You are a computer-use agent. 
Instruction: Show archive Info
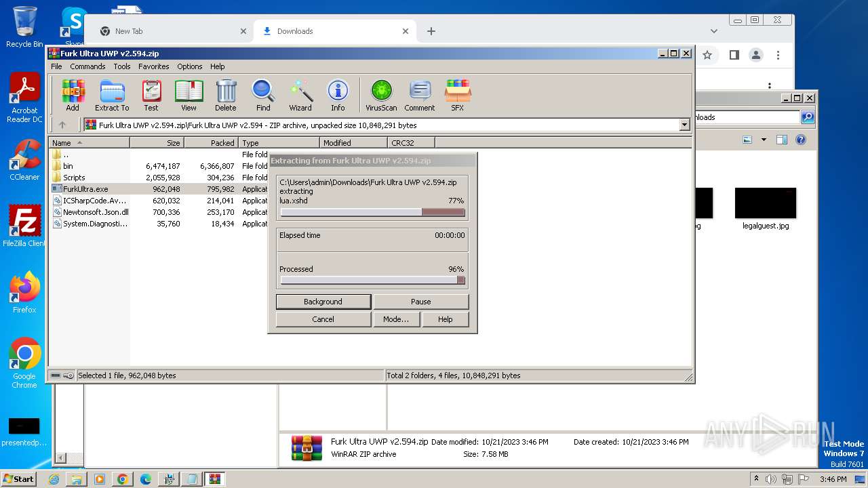(338, 96)
